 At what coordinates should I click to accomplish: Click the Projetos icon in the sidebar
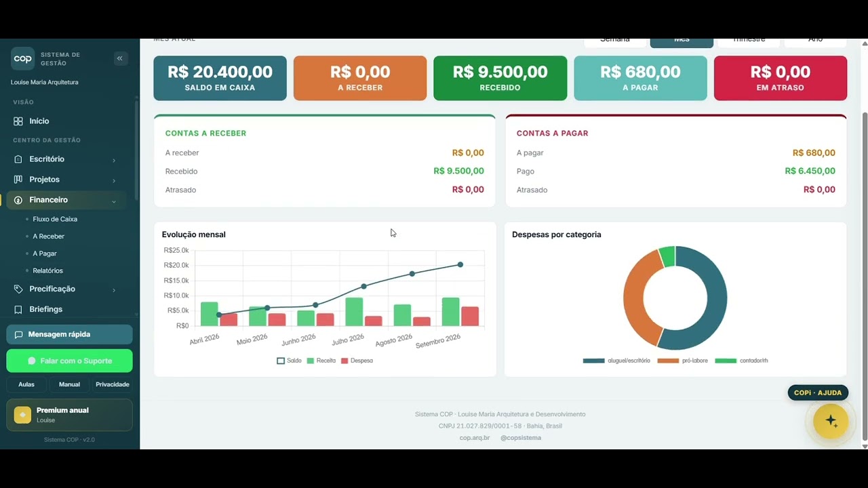(18, 180)
